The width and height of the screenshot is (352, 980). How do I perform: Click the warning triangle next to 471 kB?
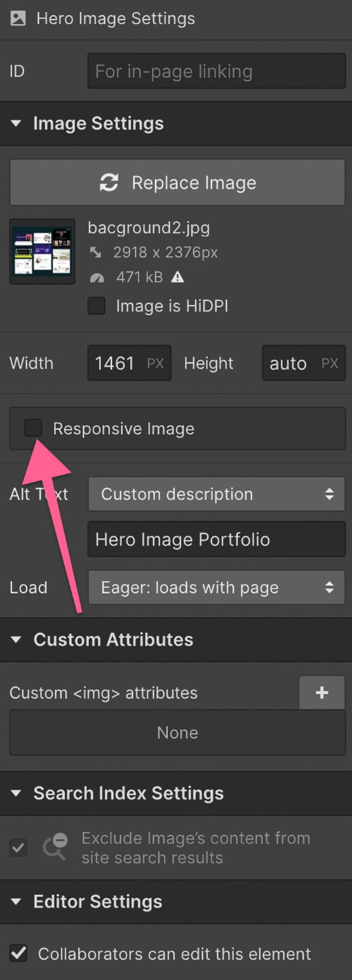click(x=178, y=277)
